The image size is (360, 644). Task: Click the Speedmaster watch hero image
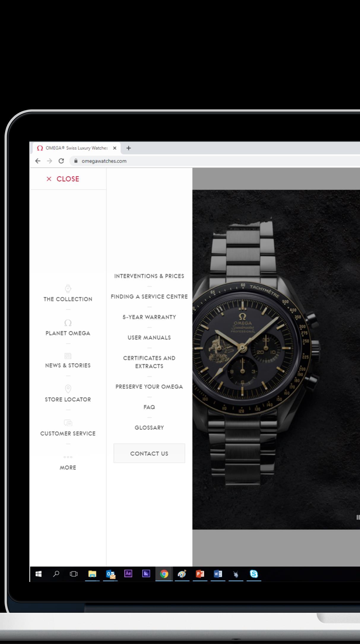276,360
